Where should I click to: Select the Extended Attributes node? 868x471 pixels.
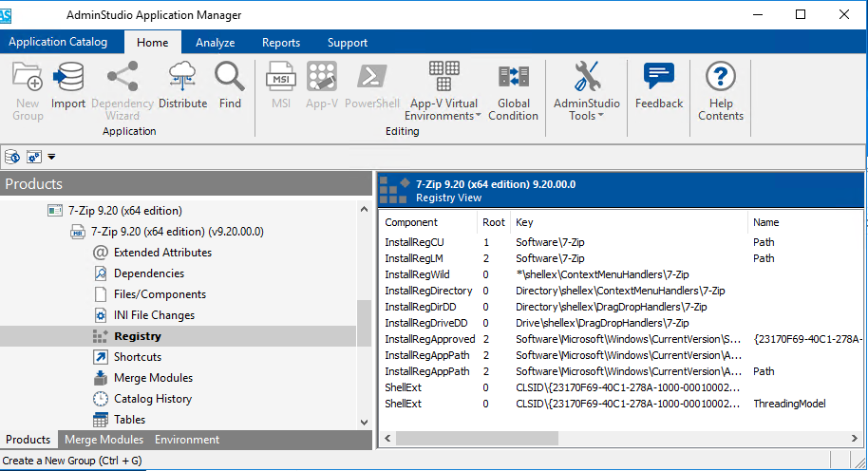(x=162, y=253)
